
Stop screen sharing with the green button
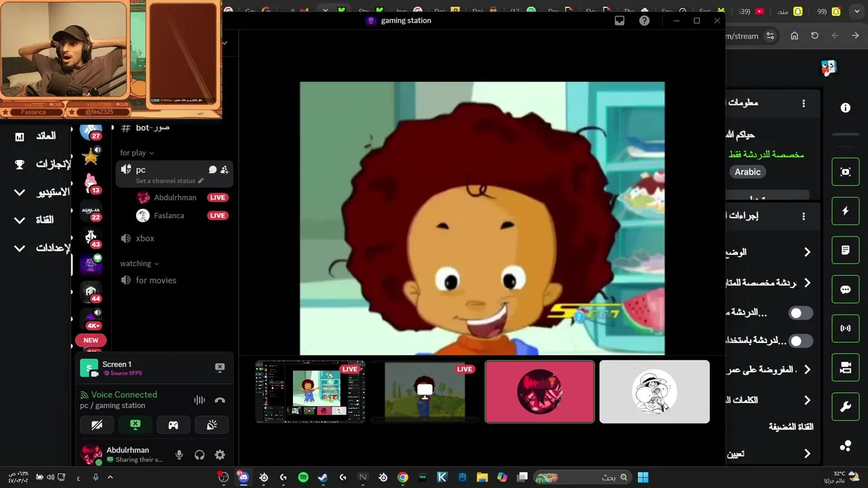point(135,425)
